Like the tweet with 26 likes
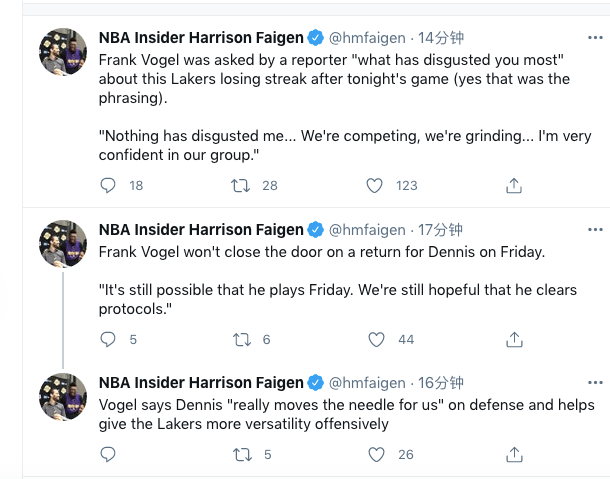 click(x=376, y=454)
